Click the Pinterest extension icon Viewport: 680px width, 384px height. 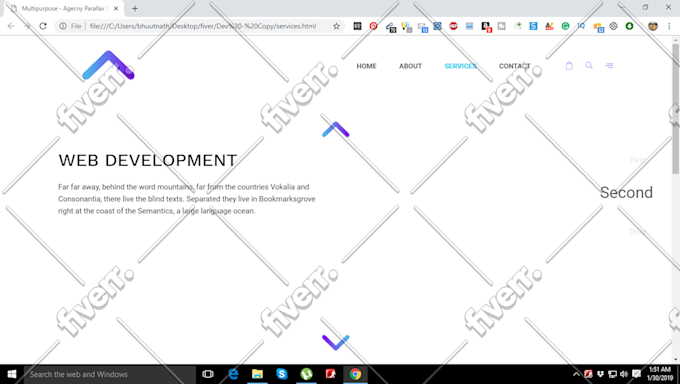(x=373, y=26)
